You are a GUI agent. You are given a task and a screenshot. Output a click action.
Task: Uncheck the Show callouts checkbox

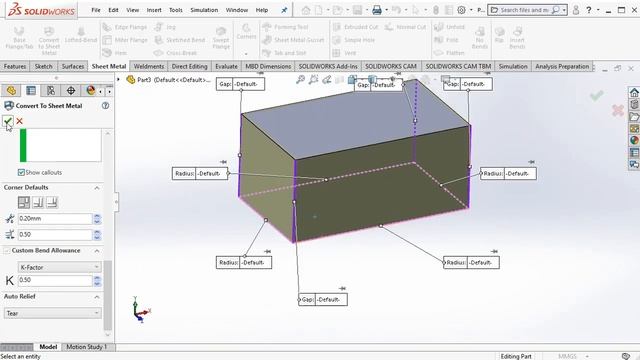(x=21, y=173)
